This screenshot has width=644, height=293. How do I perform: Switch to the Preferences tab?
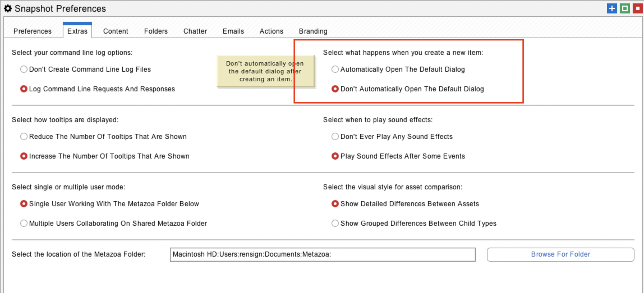coord(33,31)
